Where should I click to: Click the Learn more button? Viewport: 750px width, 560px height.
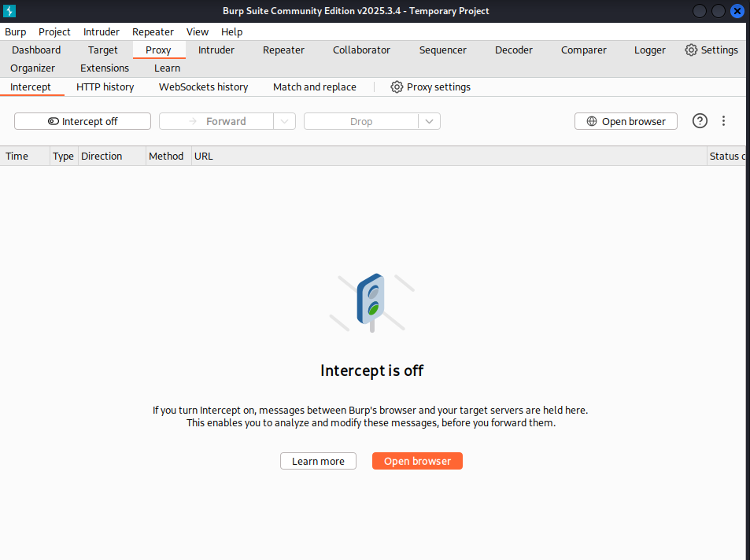[x=318, y=461]
